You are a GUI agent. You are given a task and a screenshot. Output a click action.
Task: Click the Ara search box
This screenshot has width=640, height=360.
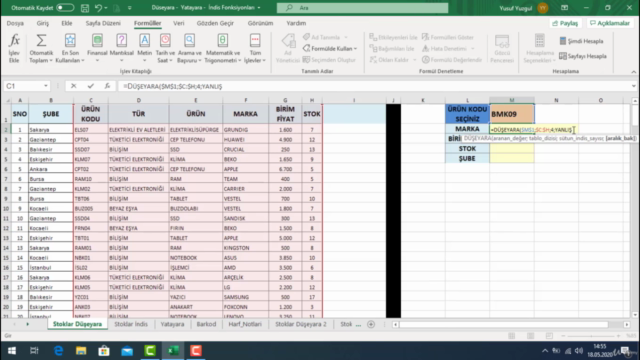click(362, 8)
